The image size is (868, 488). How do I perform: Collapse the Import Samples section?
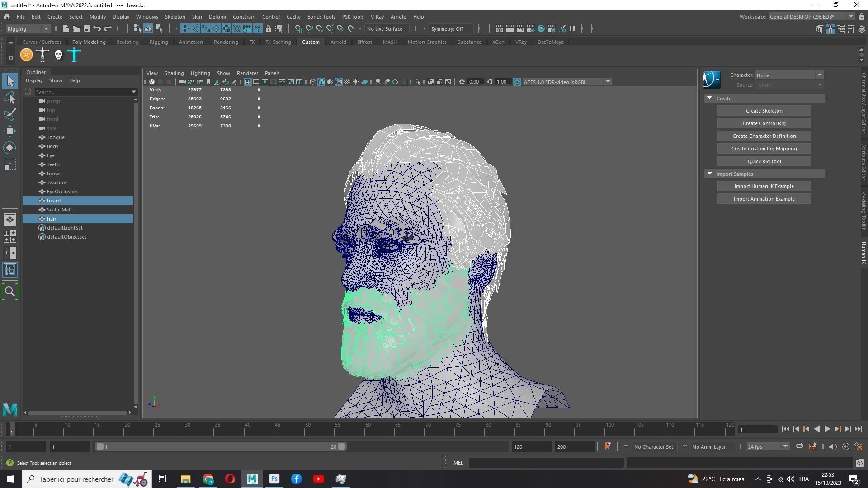[709, 174]
